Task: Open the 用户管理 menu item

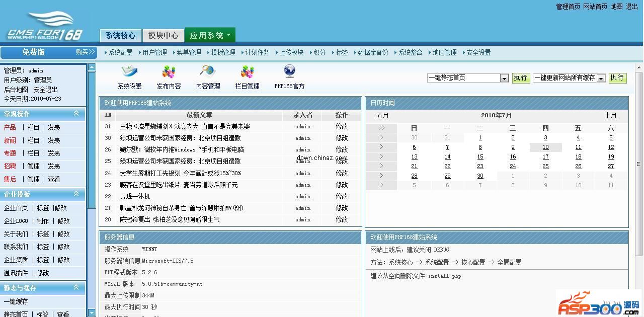Action: coord(154,52)
